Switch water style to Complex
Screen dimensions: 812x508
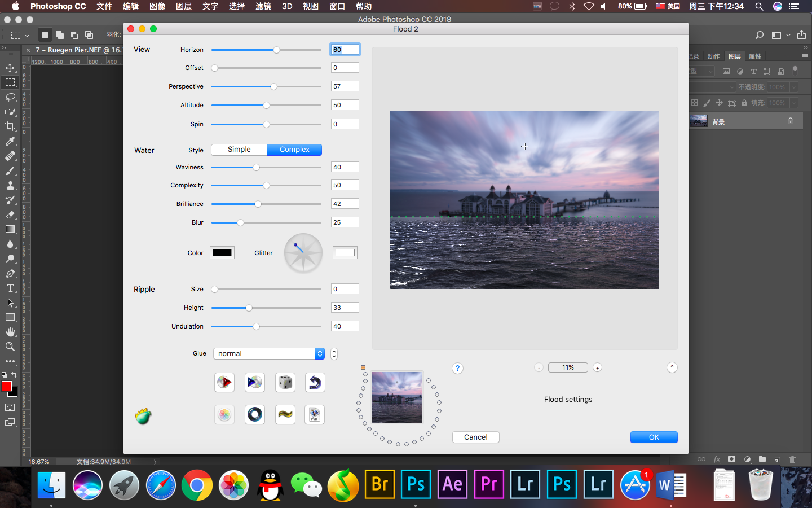pos(294,150)
